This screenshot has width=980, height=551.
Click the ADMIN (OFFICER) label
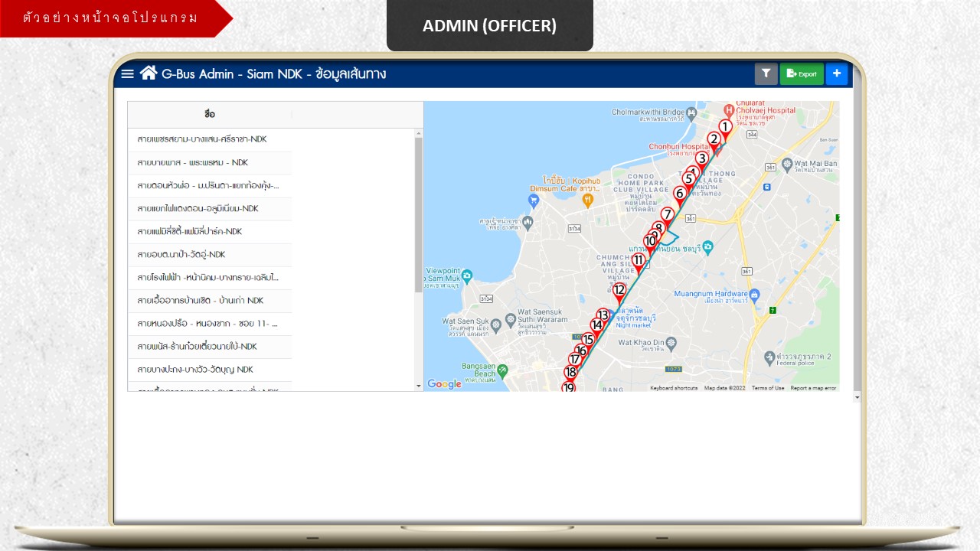click(x=490, y=26)
